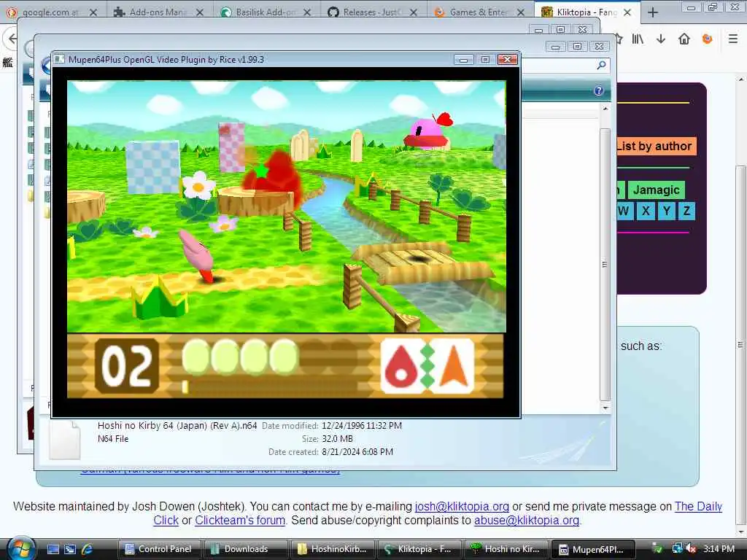Viewport: 747px width, 560px height.
Task: Click Explorer scrollbar down arrow
Action: click(x=605, y=408)
